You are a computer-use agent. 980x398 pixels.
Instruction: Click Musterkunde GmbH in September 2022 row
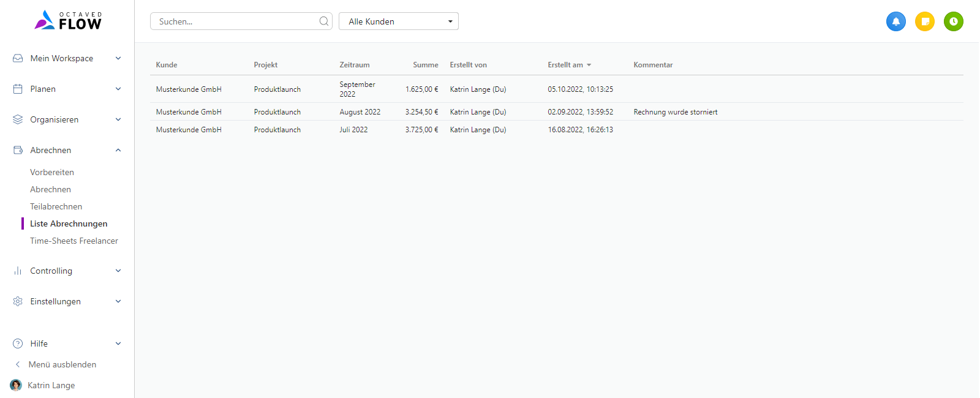click(189, 89)
